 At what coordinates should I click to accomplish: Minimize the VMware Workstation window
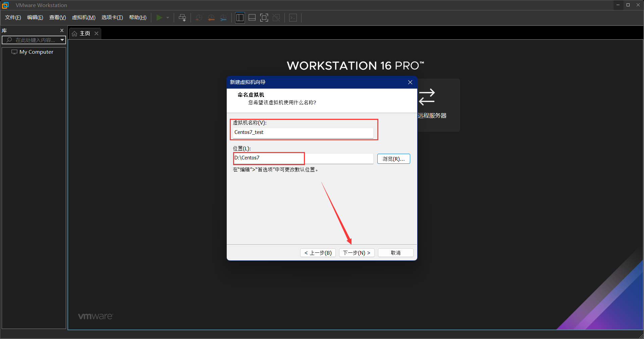(618, 5)
